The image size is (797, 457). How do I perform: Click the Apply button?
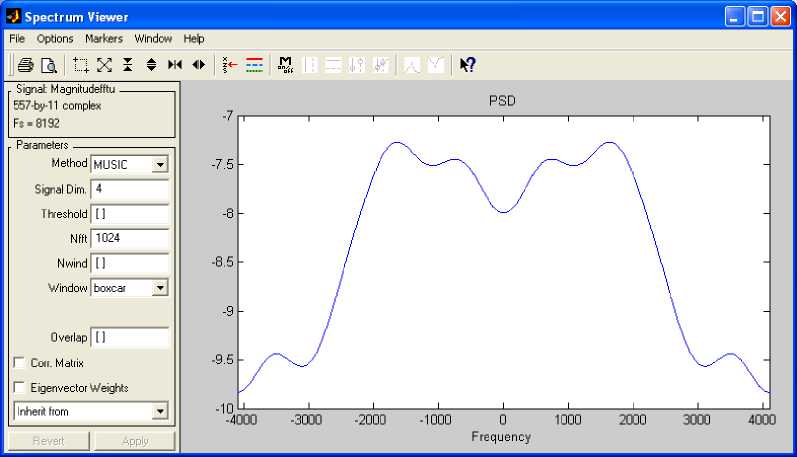pos(135,441)
